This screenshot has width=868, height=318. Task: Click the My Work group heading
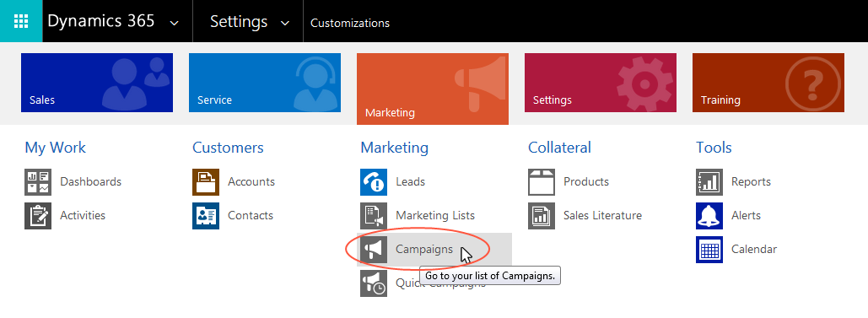coord(56,148)
